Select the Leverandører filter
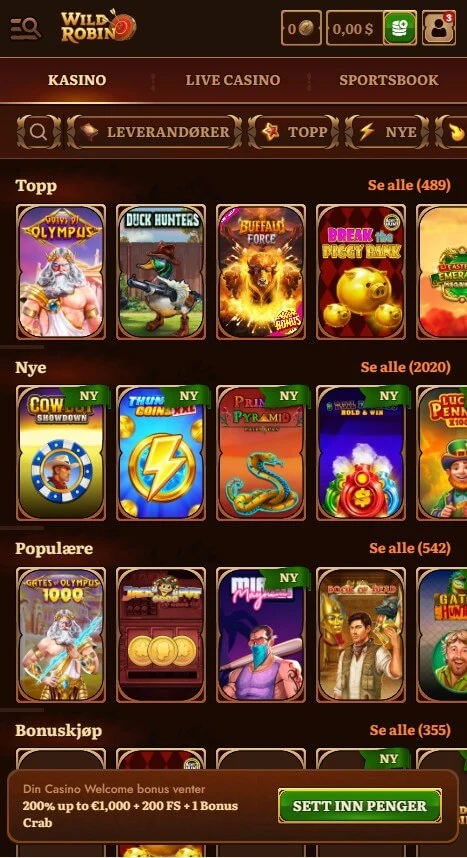Screen dimensions: 467x858 coord(154,132)
